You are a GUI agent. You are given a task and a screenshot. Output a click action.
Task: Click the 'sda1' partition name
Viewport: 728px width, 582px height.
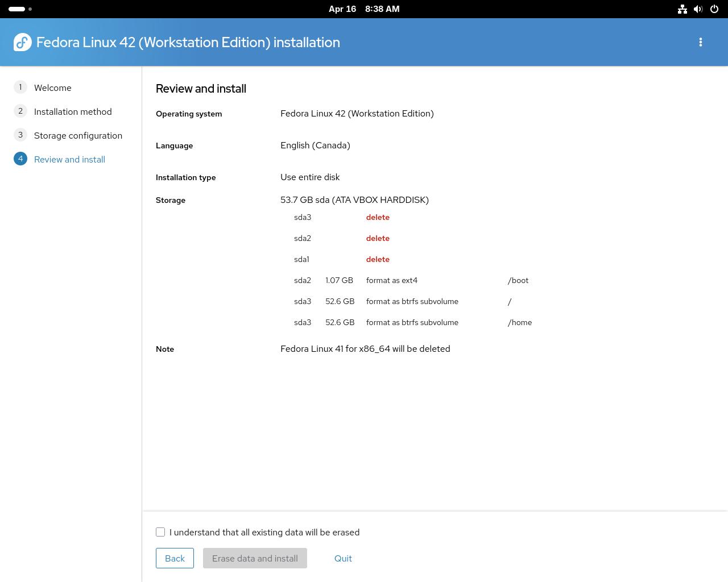tap(301, 259)
